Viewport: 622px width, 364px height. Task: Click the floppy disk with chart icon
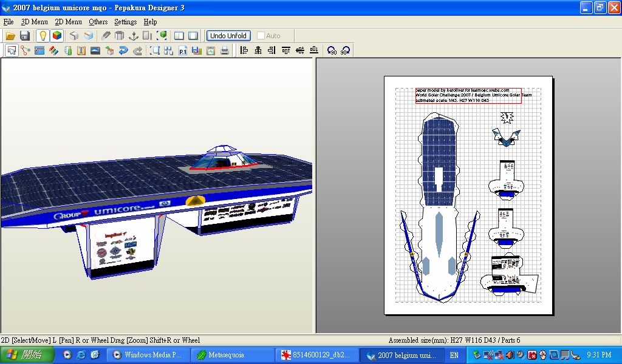click(196, 51)
